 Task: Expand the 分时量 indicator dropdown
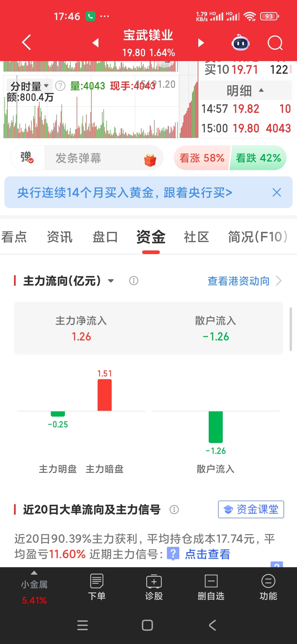pyautogui.click(x=30, y=86)
